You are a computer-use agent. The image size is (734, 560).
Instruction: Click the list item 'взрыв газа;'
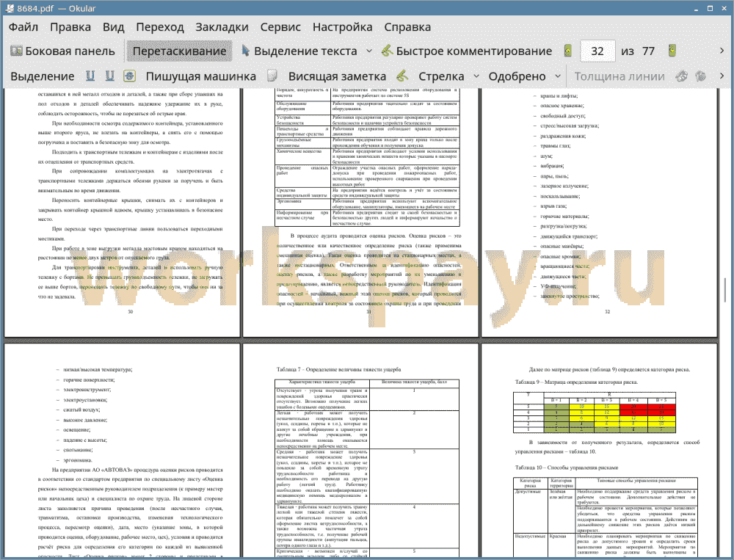[x=553, y=206]
